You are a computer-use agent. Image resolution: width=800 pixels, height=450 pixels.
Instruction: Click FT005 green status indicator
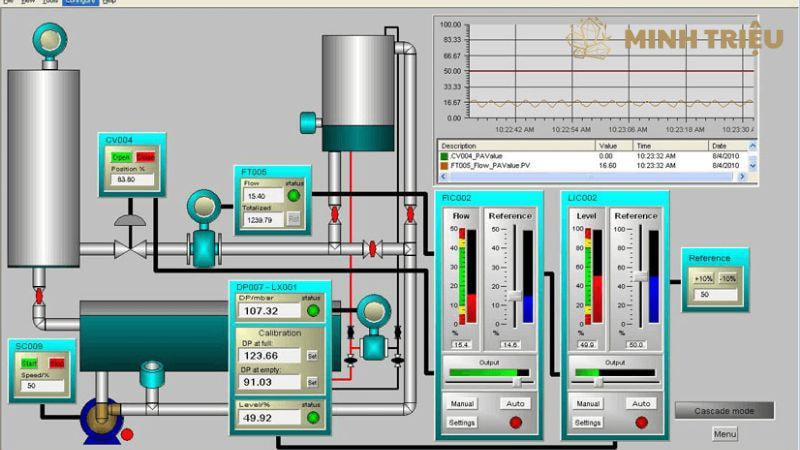pyautogui.click(x=294, y=195)
